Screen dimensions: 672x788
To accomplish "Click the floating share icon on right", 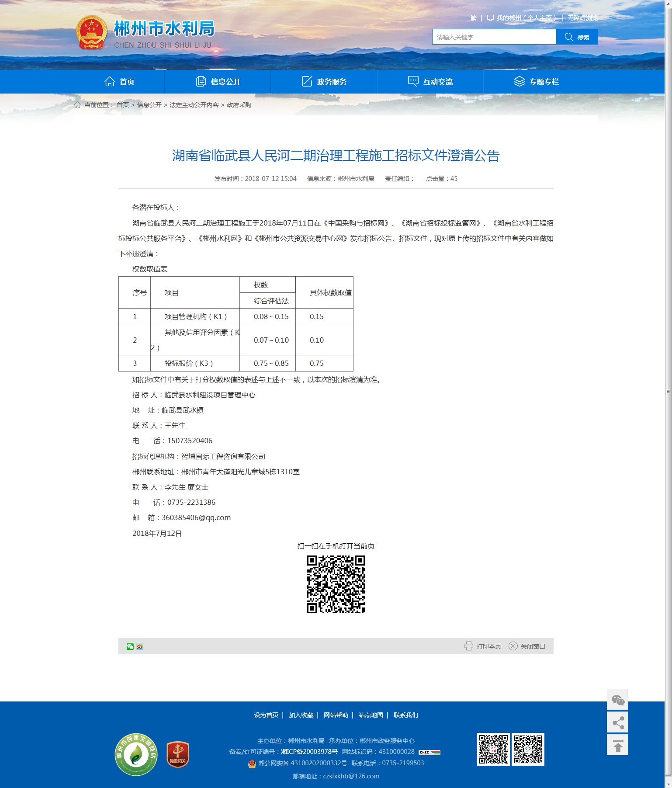I will [617, 722].
